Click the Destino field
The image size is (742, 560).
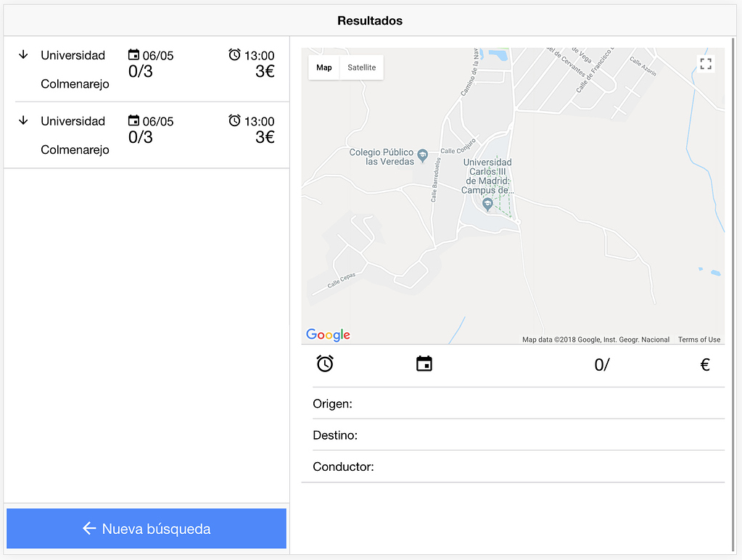point(334,435)
